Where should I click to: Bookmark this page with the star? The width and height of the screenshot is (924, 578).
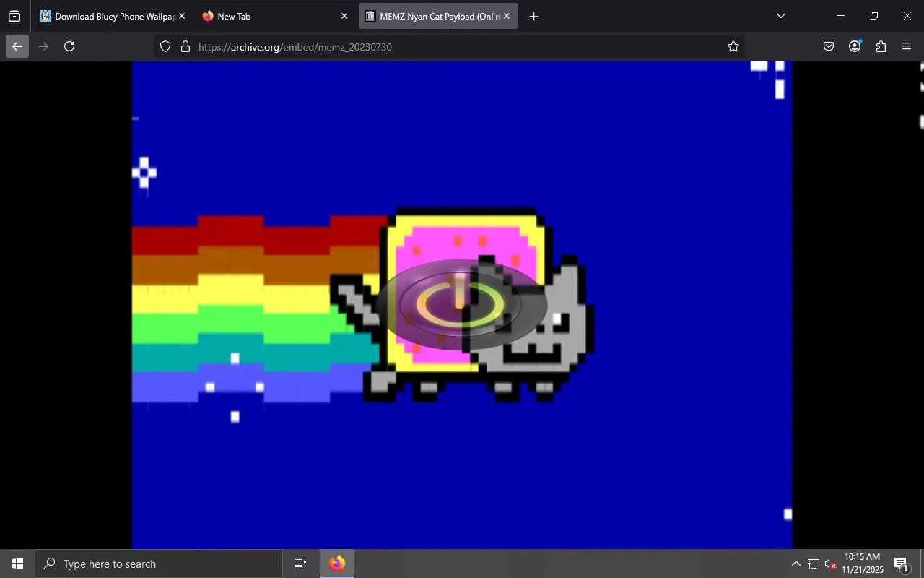pyautogui.click(x=733, y=46)
